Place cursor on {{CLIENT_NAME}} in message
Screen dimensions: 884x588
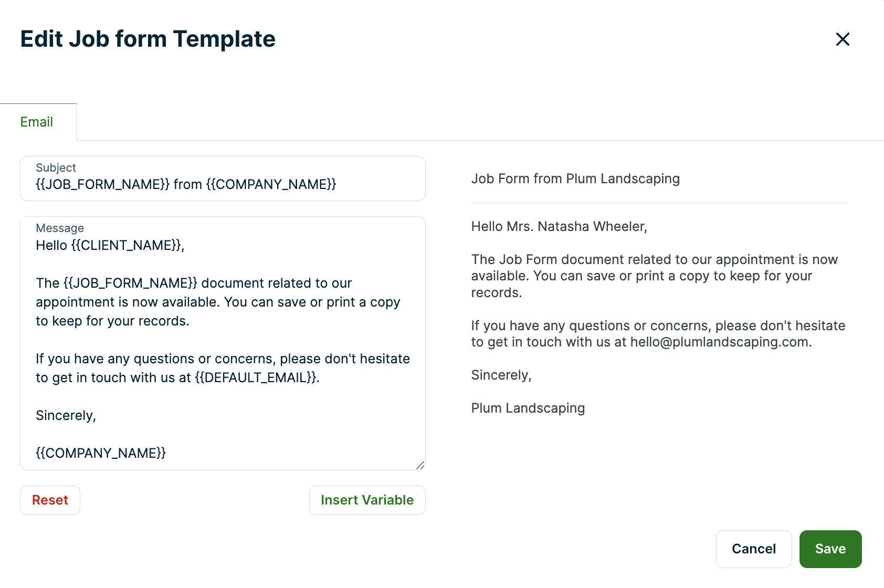[127, 246]
